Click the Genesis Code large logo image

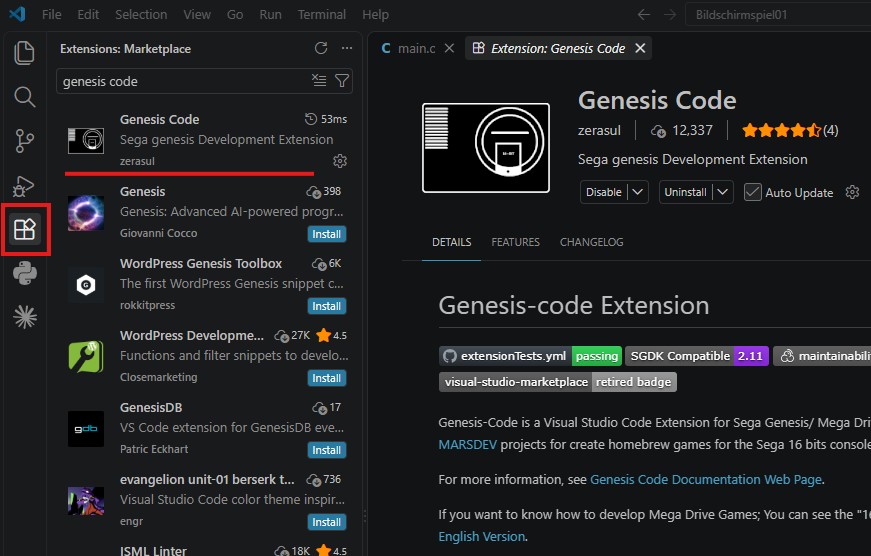pos(485,148)
